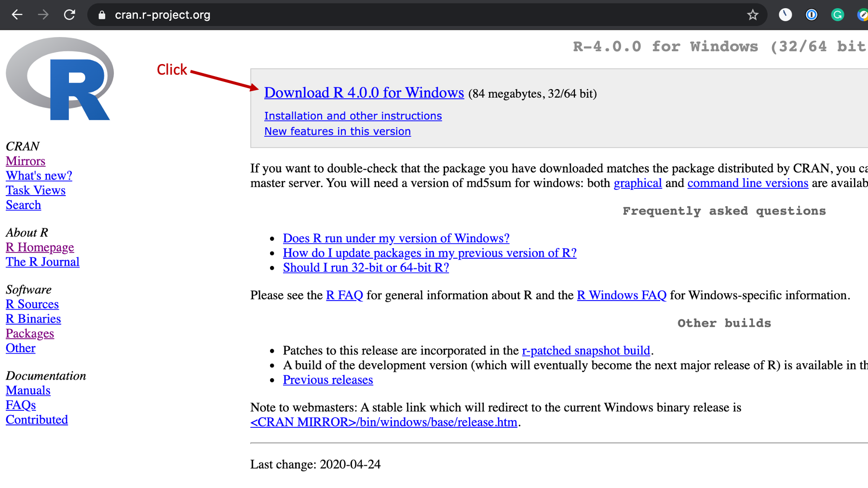Click the R logo image
Viewport: 868px width, 488px height.
[60, 79]
